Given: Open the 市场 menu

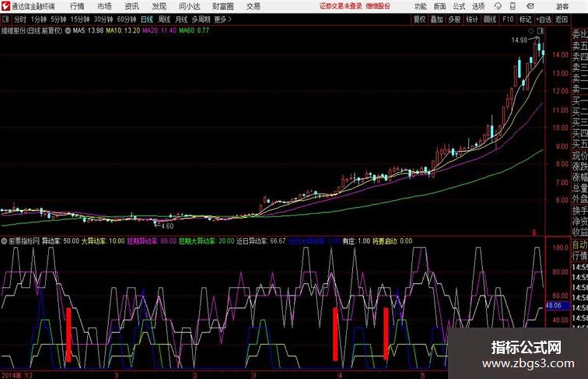Looking at the screenshot, I should [105, 6].
